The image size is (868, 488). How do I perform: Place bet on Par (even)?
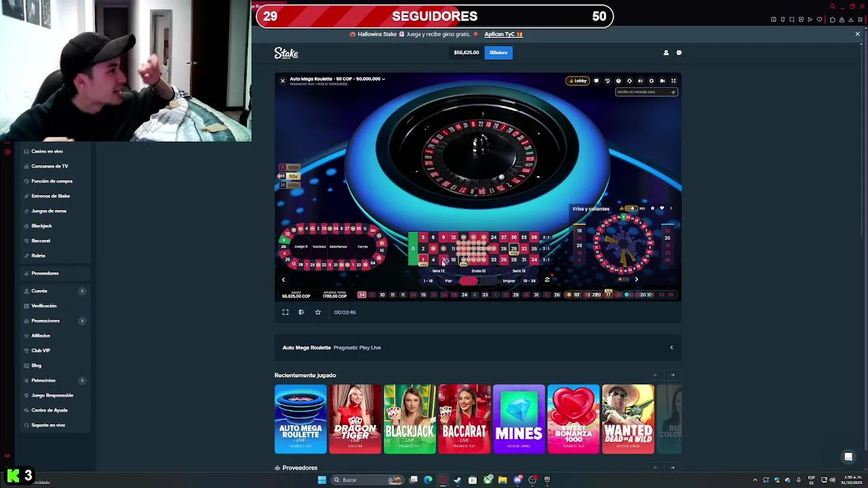(x=448, y=281)
